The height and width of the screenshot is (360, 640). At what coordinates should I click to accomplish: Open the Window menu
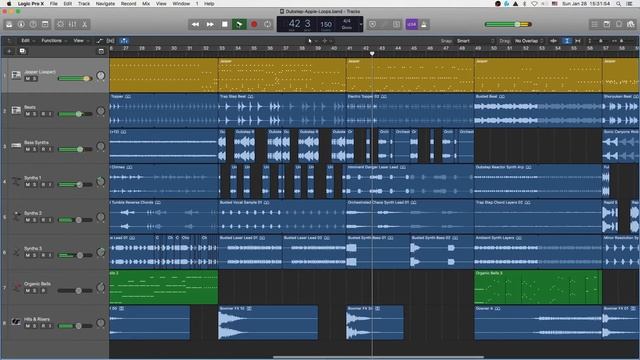point(181,4)
